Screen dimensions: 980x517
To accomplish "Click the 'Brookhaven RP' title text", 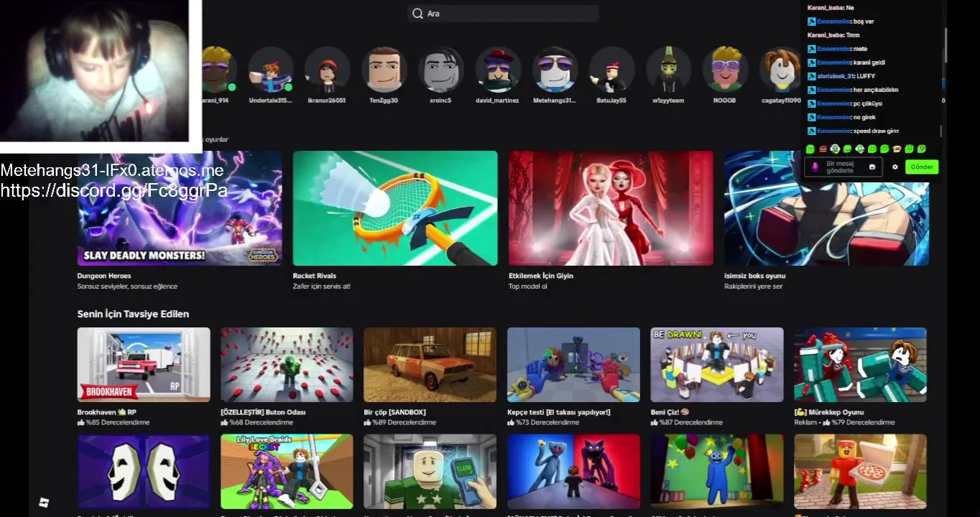I will pyautogui.click(x=107, y=412).
